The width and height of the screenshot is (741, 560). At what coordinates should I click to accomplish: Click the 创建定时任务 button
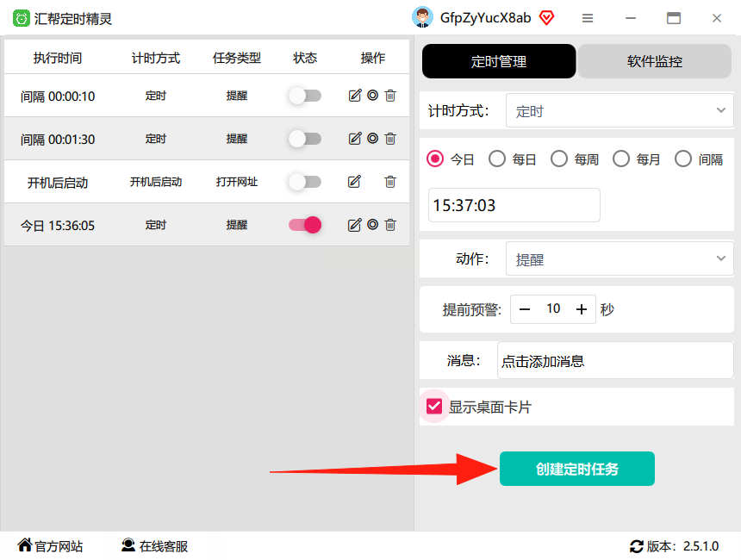pos(577,469)
